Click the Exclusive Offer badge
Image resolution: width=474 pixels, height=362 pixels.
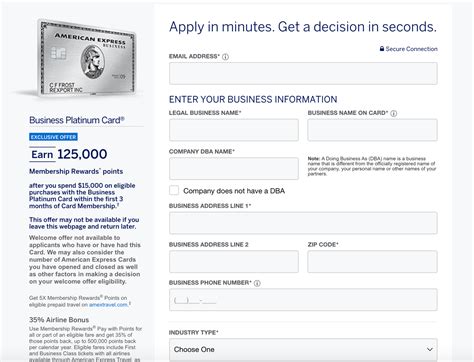click(x=53, y=137)
